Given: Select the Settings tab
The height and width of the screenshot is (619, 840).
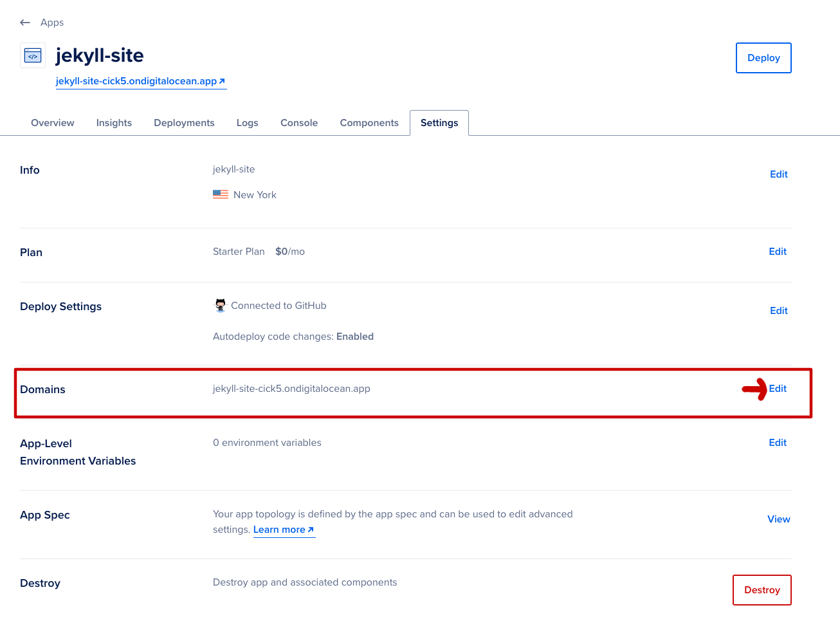Looking at the screenshot, I should (x=439, y=123).
